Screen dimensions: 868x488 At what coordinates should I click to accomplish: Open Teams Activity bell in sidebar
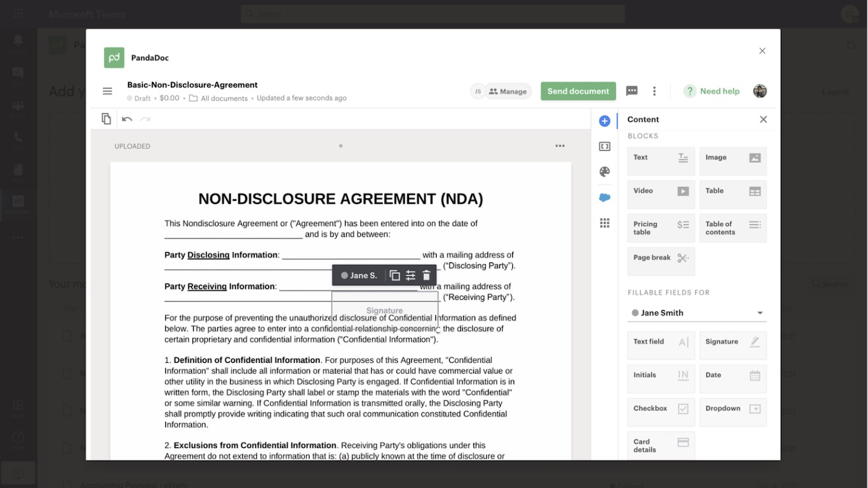pyautogui.click(x=18, y=41)
